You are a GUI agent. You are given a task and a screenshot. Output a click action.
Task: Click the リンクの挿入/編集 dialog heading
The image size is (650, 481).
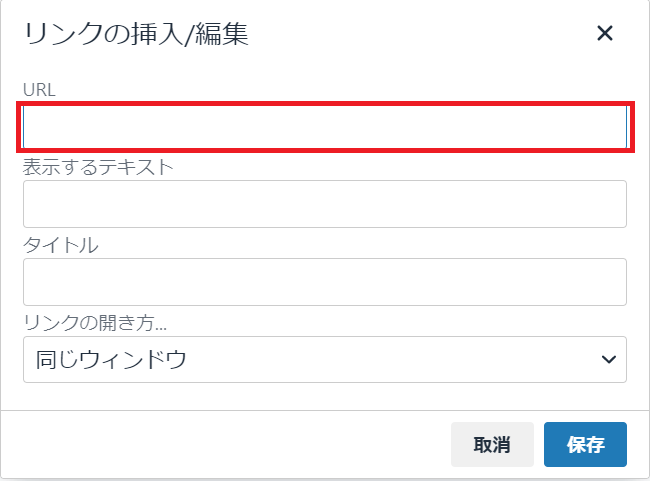[136, 35]
